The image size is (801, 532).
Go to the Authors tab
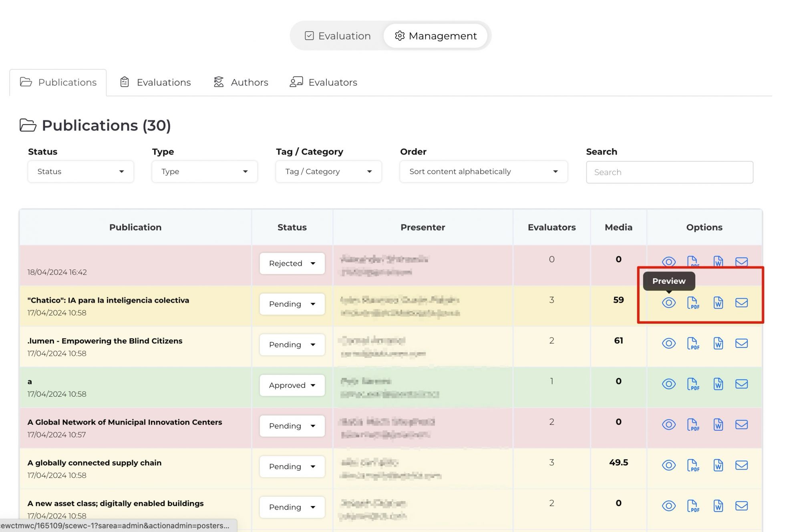pos(241,82)
